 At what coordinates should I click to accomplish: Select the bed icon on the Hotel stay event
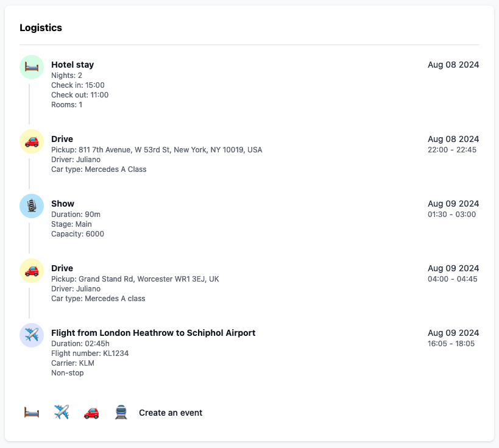click(31, 68)
